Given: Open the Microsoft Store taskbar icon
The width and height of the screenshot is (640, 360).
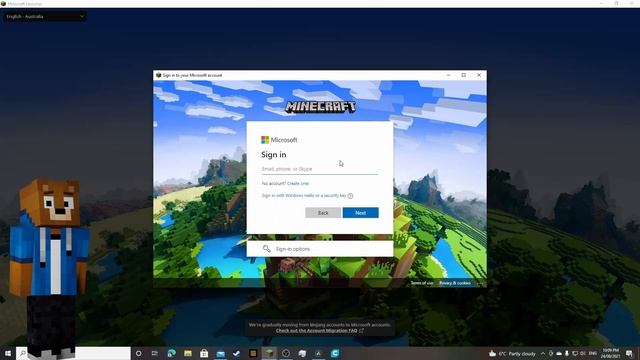Looking at the screenshot, I should click(204, 353).
